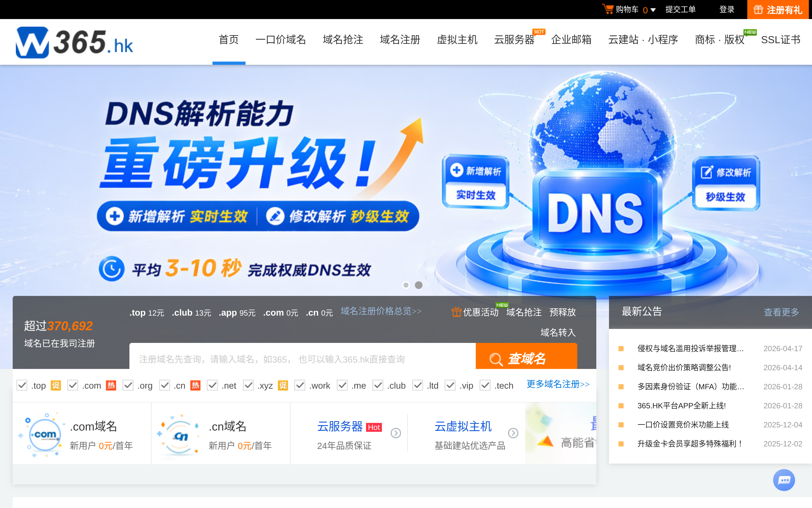Screen dimensions: 812x508
Task: Toggle the .ltd domain checkbox
Action: tap(418, 385)
